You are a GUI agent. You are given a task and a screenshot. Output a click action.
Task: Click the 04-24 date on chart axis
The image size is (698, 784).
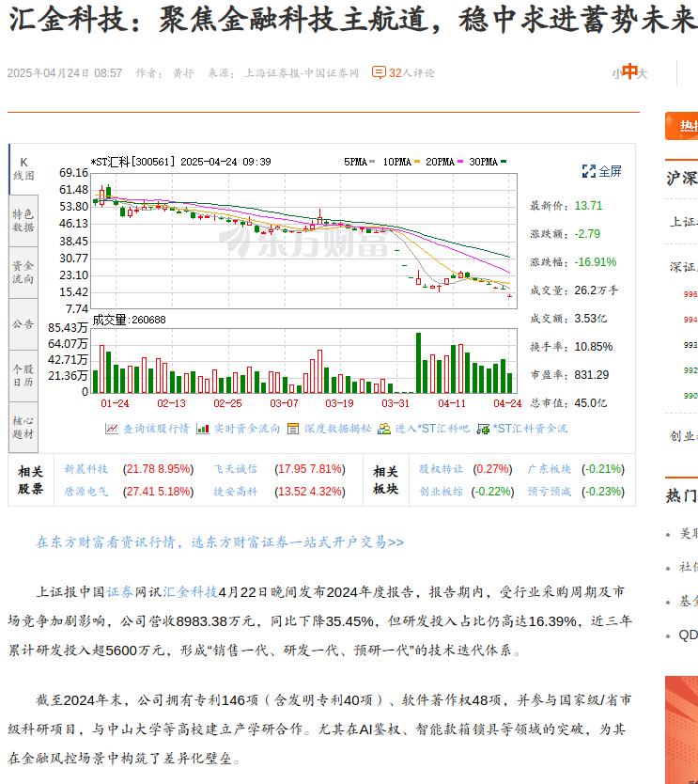[507, 403]
